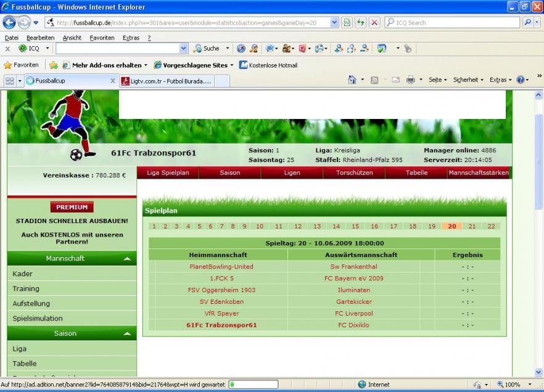The height and width of the screenshot is (392, 544).
Task: Click the browser Back button
Action: pyautogui.click(x=9, y=23)
